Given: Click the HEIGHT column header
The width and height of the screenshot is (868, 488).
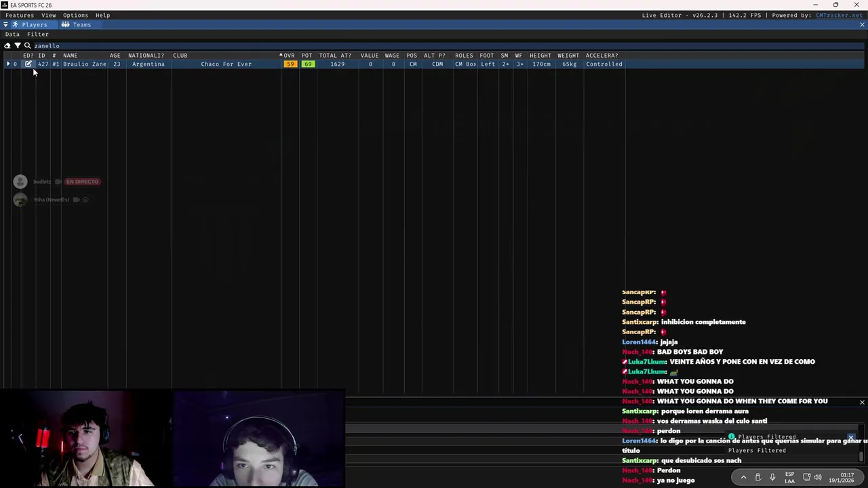Looking at the screenshot, I should pos(540,56).
